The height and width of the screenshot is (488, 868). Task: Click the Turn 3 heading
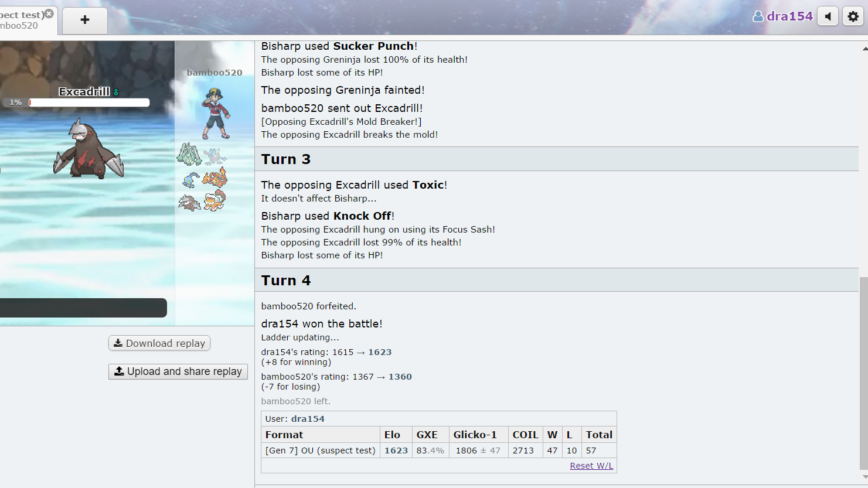[x=286, y=159]
